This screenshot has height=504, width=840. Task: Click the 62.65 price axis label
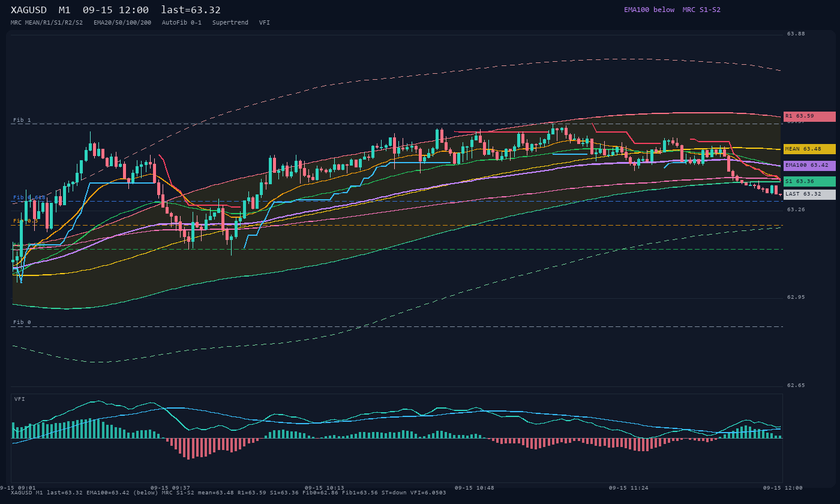(x=796, y=385)
